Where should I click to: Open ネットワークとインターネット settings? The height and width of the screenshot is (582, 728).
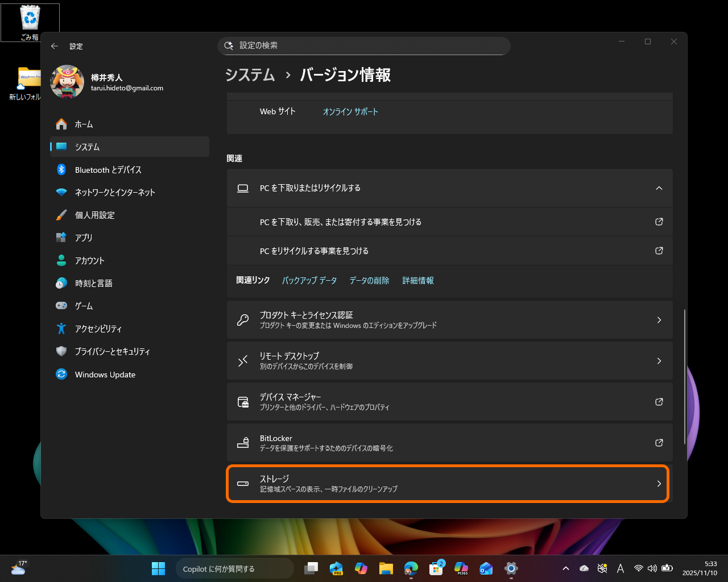(x=130, y=192)
